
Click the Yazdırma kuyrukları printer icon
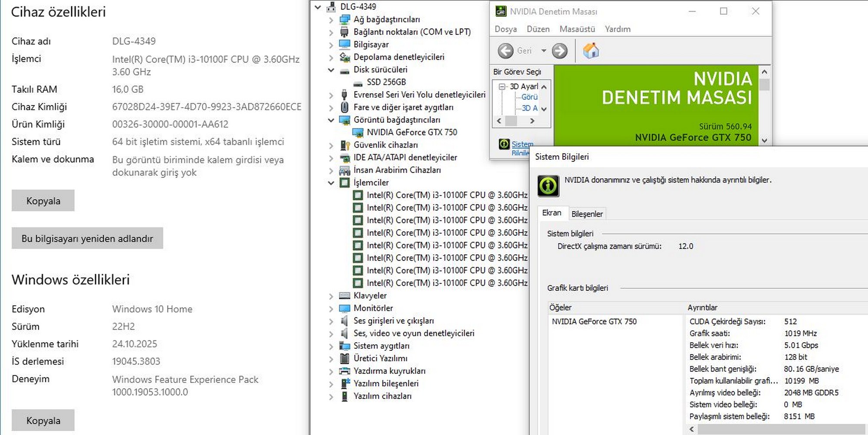[345, 371]
